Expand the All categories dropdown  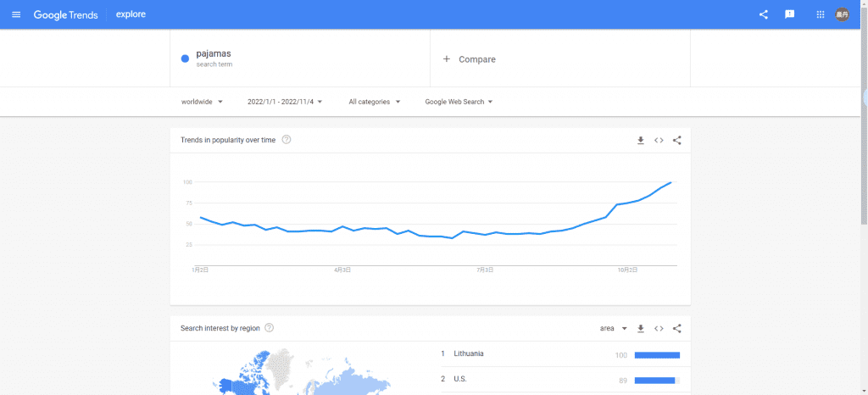click(x=374, y=102)
